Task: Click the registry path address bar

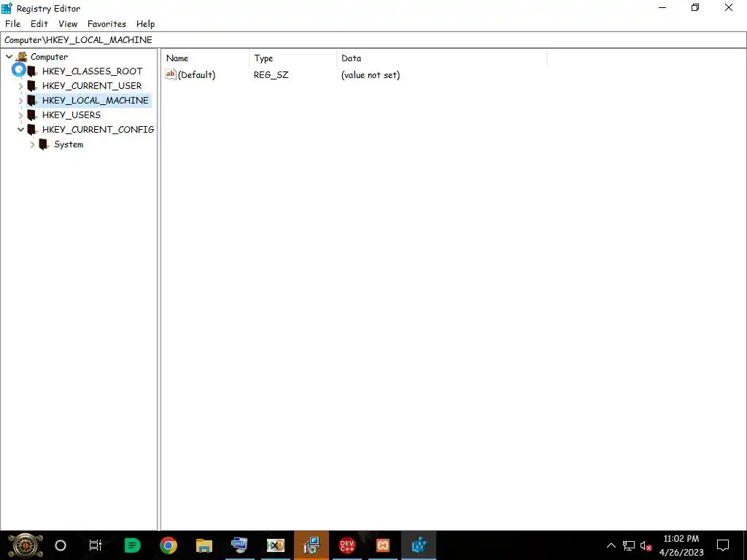Action: click(373, 40)
